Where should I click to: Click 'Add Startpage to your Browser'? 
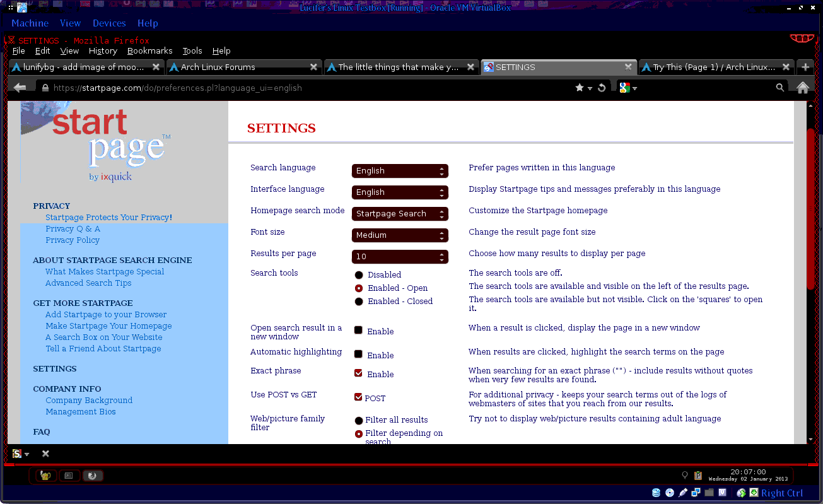point(105,314)
